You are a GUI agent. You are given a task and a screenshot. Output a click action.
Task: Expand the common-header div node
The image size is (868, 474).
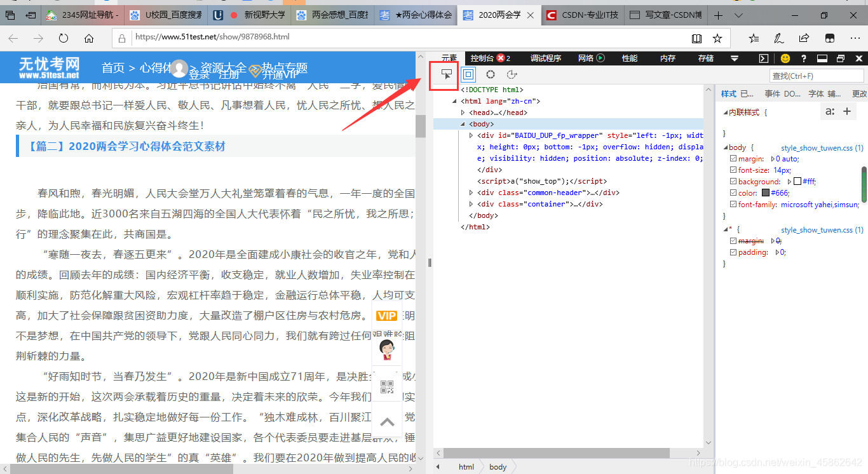pyautogui.click(x=471, y=193)
